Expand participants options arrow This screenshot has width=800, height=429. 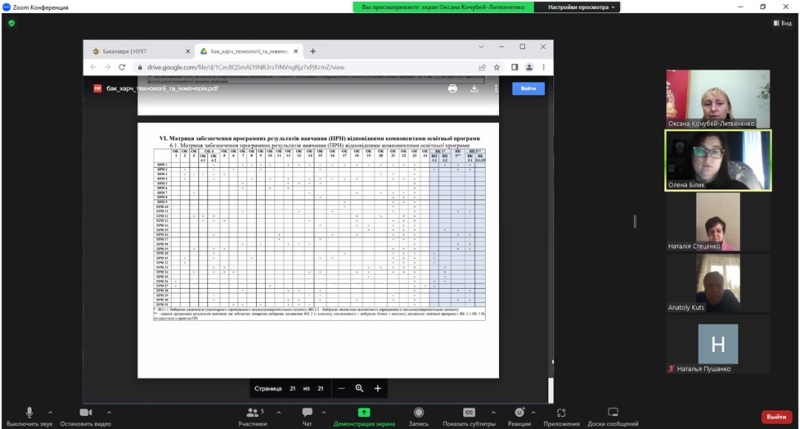pos(279,412)
